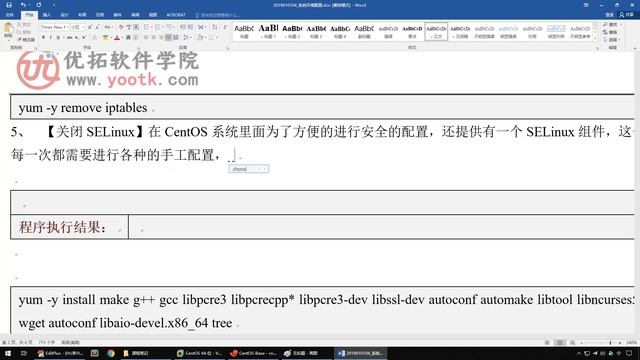The width and height of the screenshot is (640, 360).
Task: Switch to EditPlus in the taskbar
Action: (60, 353)
